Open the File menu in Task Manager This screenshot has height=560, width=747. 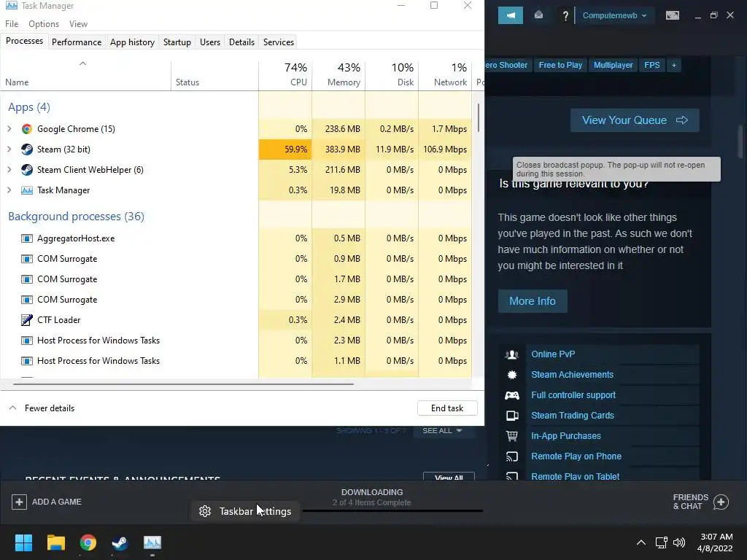(x=12, y=24)
